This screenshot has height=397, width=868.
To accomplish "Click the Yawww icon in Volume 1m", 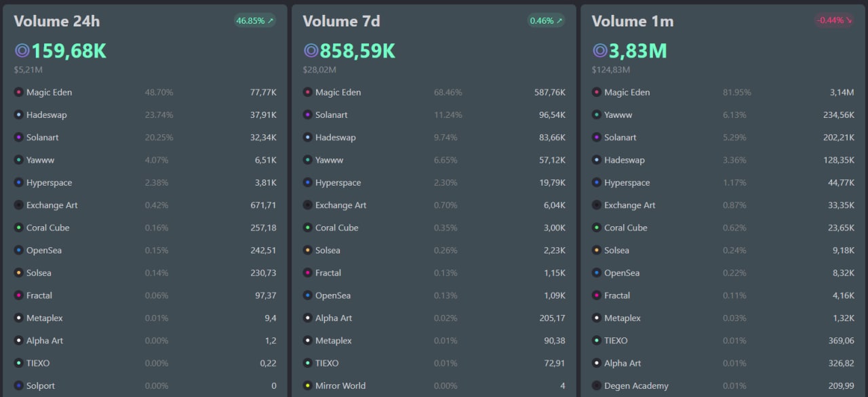I will (597, 115).
